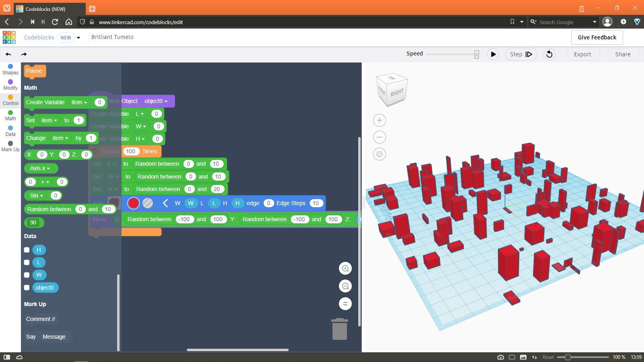644x362 pixels.
Task: Open a new browser tab with the plus icon
Action: 92,8
